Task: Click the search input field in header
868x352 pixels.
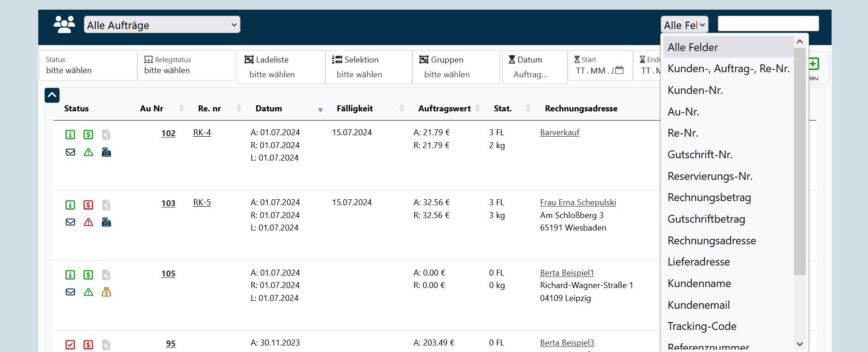Action: [x=768, y=23]
